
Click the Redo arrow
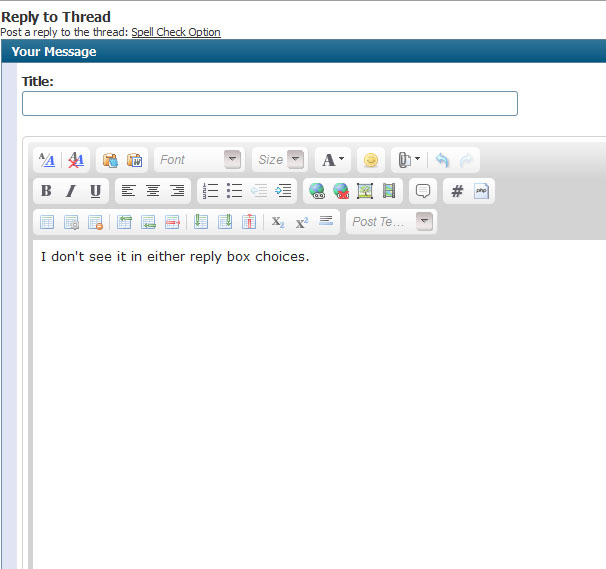pos(466,160)
